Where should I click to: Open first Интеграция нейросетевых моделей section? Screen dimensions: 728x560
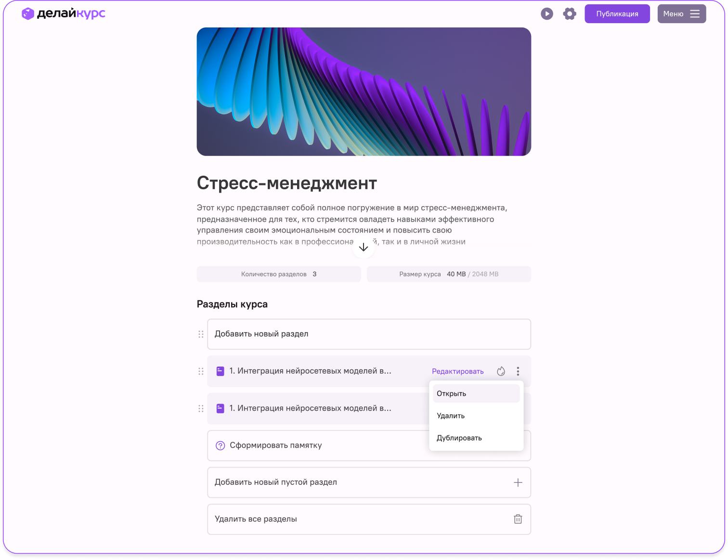310,371
